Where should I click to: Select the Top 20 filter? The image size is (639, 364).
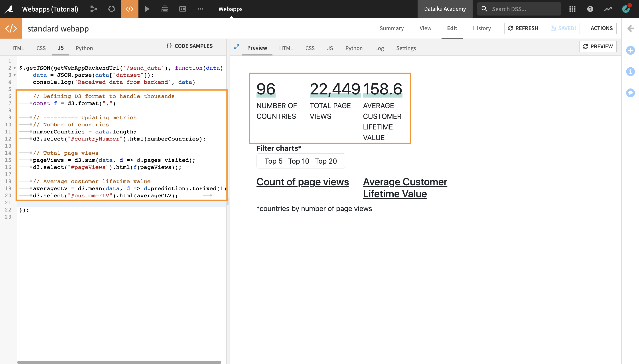coord(325,161)
